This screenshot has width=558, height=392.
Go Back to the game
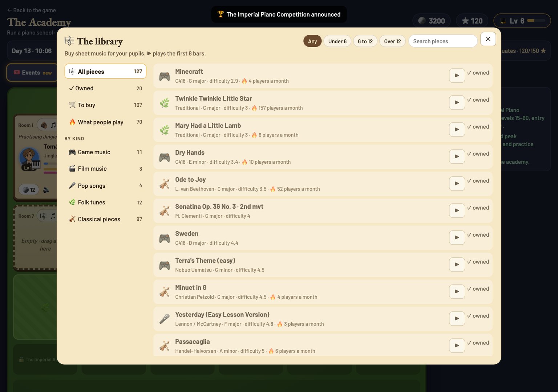click(x=32, y=10)
